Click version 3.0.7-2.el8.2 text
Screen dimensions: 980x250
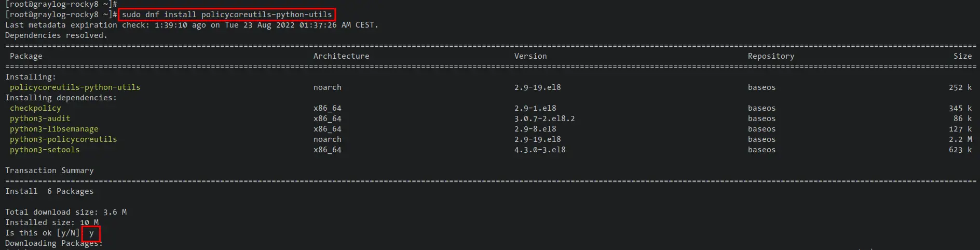point(545,119)
